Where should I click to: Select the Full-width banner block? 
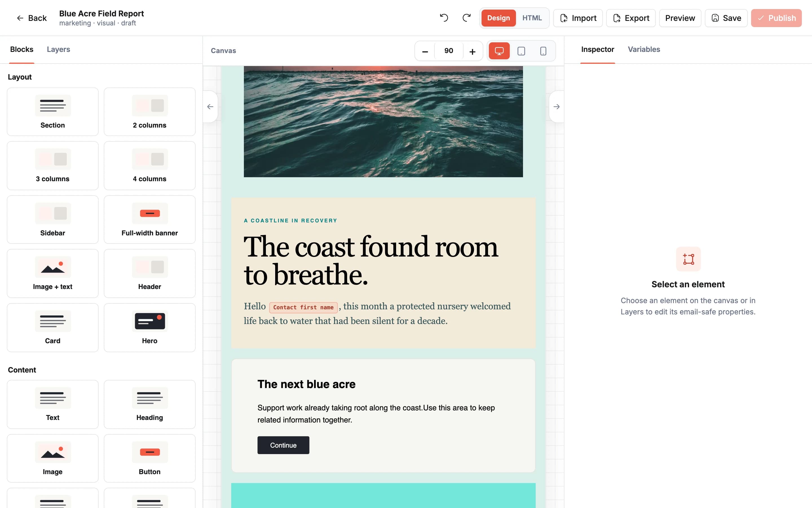(x=150, y=220)
